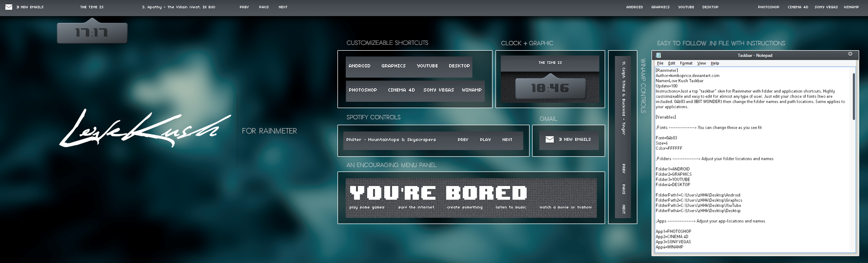Click the envelope icon in the Gmail panel
868x263 pixels.
pos(550,139)
